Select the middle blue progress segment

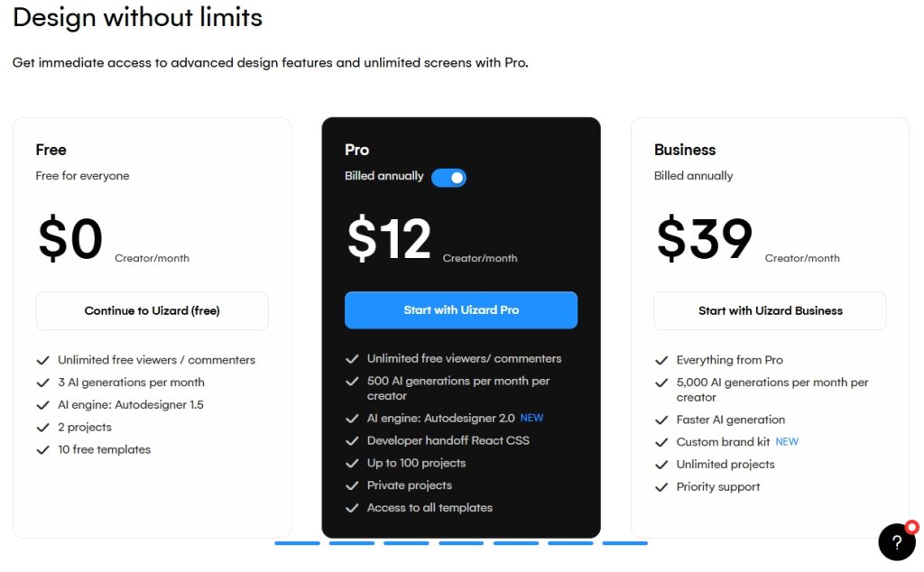461,543
